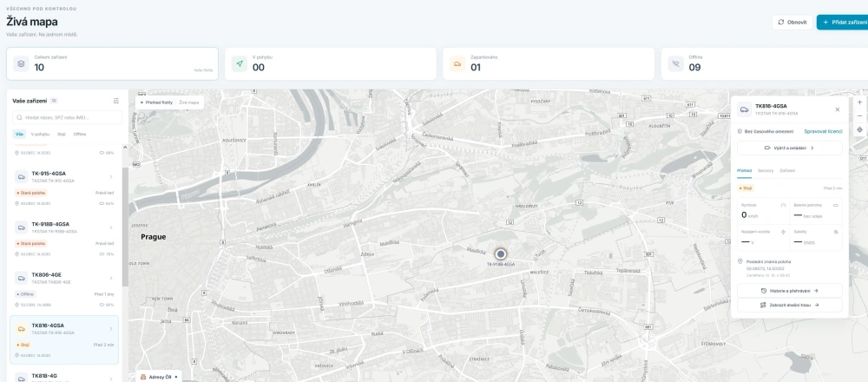Click Stará poloha badge on TK-918B-4GSA
The image size is (868, 382).
(x=31, y=244)
